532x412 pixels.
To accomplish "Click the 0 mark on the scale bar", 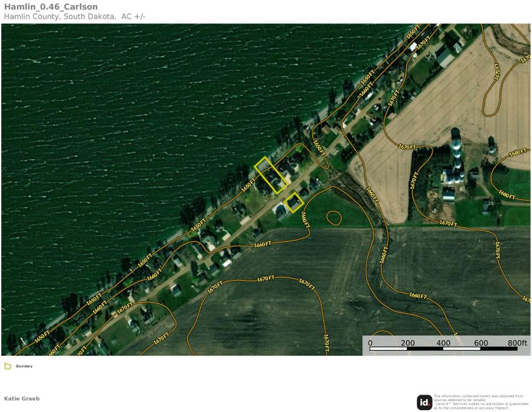I will point(370,343).
